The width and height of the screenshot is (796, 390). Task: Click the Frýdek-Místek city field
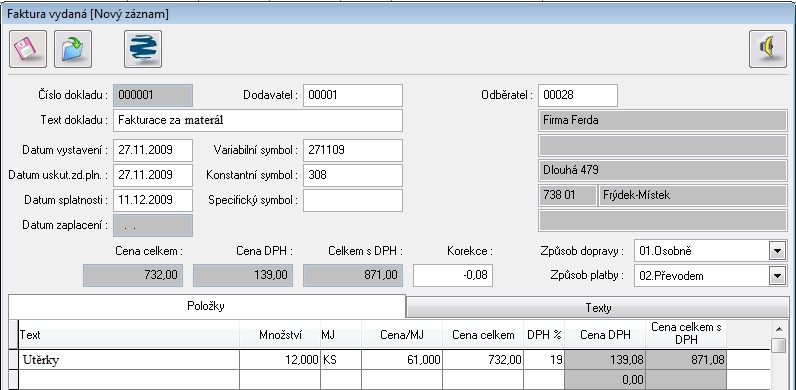click(x=693, y=196)
